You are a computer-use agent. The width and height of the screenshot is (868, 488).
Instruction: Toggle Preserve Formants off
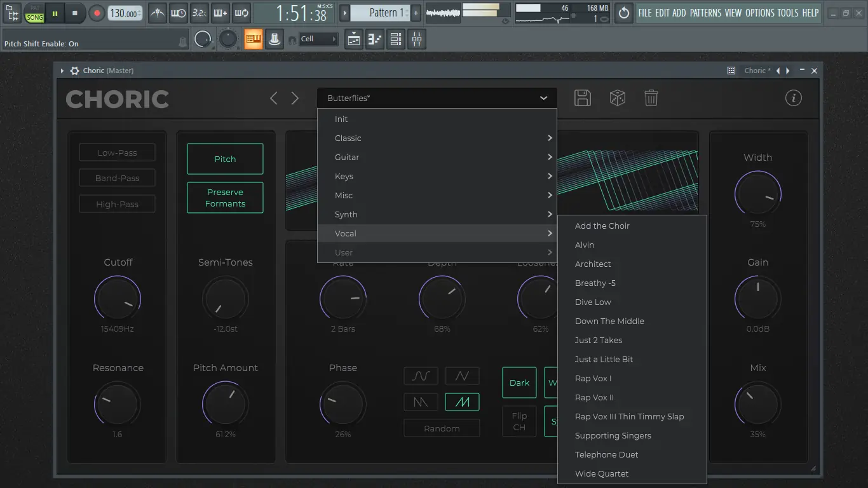point(225,198)
